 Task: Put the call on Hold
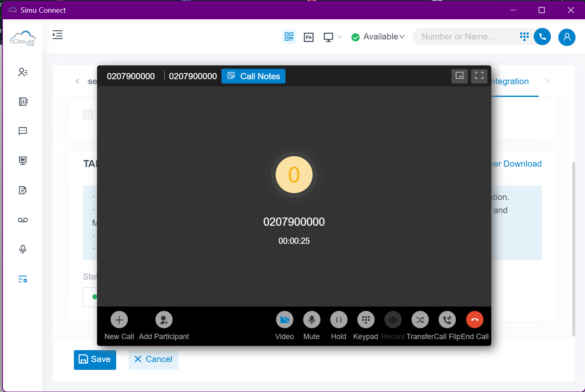click(339, 320)
